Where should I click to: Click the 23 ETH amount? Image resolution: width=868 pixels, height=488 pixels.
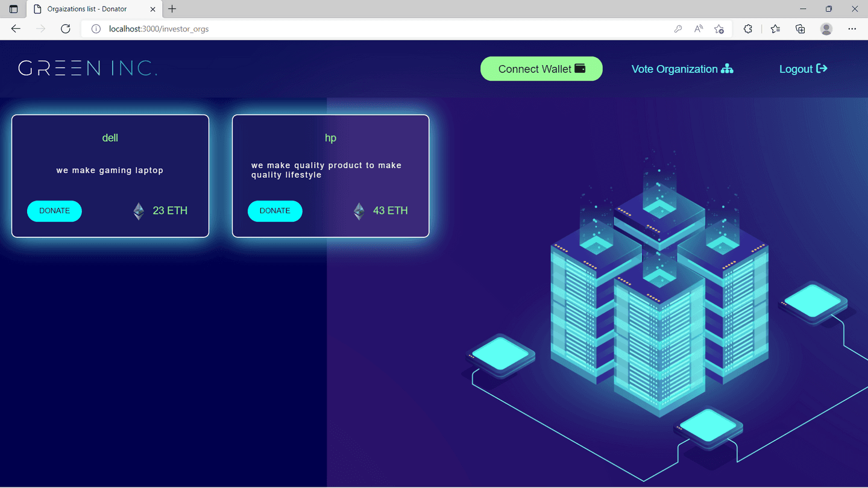click(x=170, y=210)
